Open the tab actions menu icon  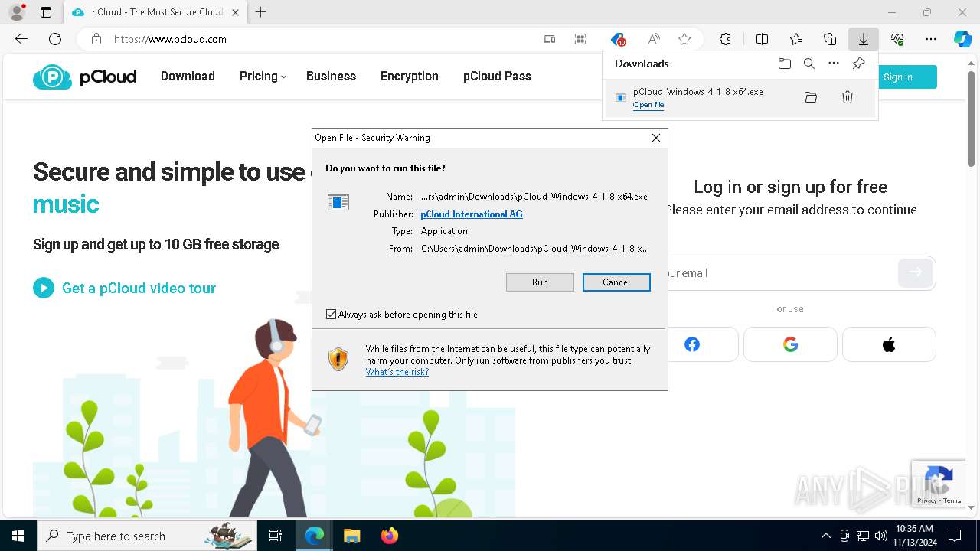coord(46,12)
